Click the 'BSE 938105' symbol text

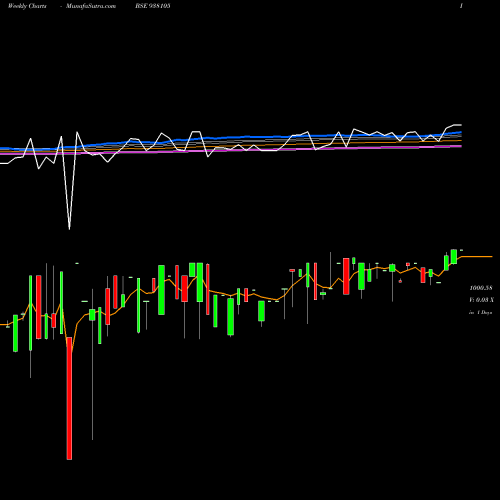tap(153, 6)
